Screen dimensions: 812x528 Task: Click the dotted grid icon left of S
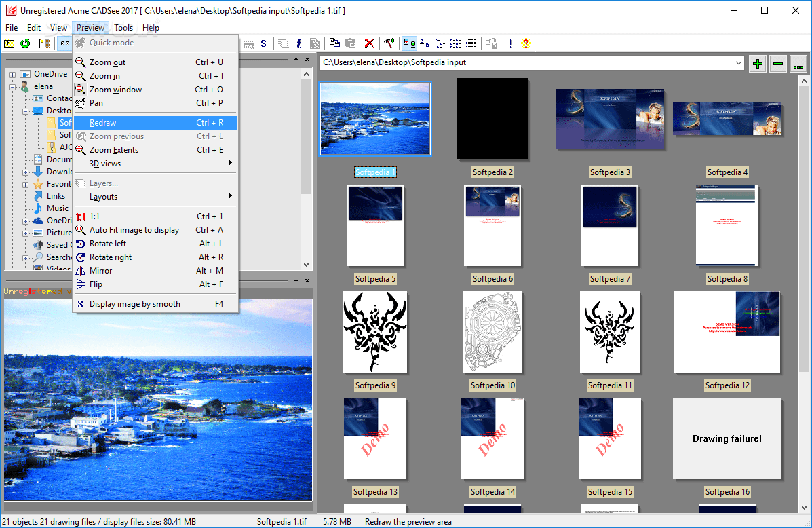pyautogui.click(x=248, y=43)
